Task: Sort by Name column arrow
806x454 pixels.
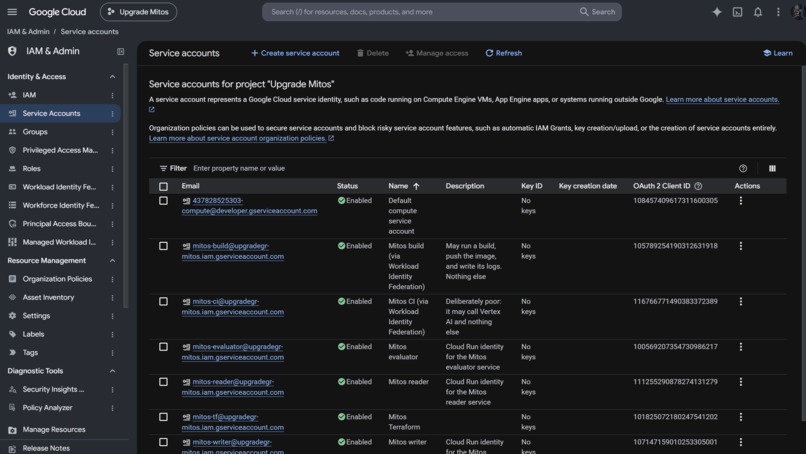Action: [416, 186]
